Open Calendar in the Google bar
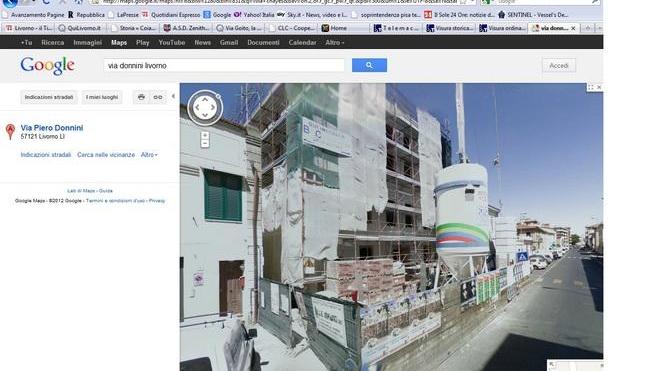The image size is (660, 371). click(x=302, y=43)
